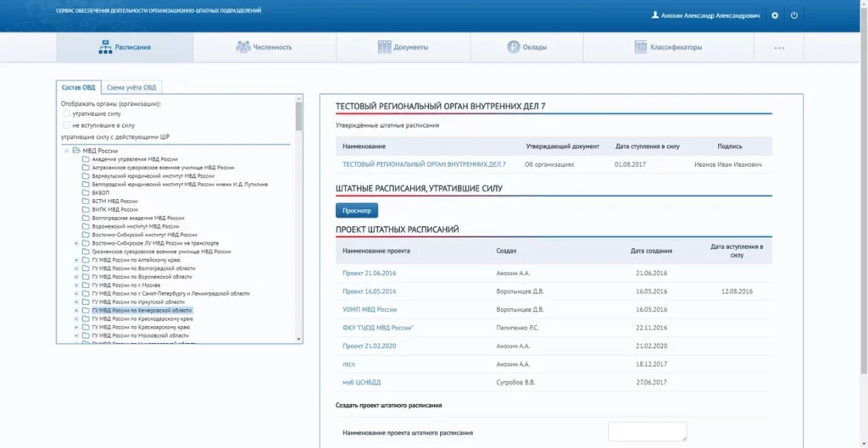Click folder icon of Грозненское суворовское училище

pos(86,252)
